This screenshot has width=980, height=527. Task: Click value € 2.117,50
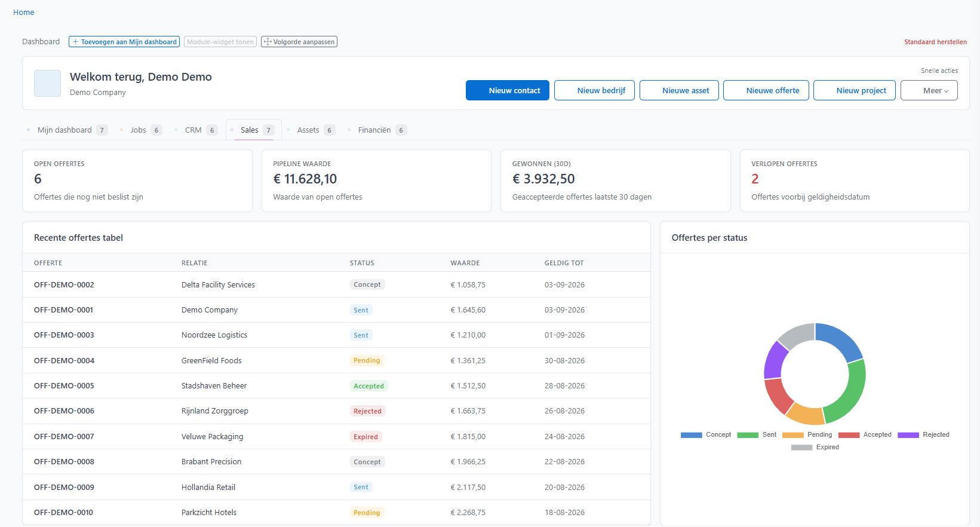pos(468,488)
